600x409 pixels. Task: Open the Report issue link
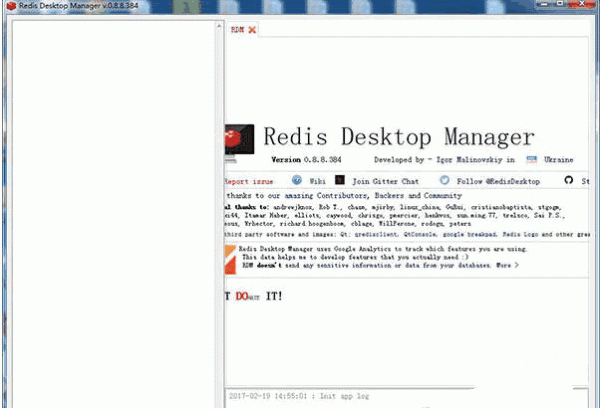click(249, 181)
